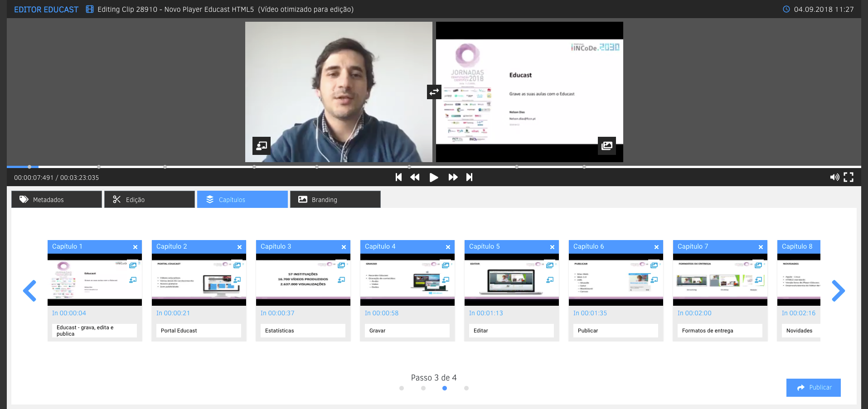The image size is (868, 409).
Task: Choose presenter thumbnail icon for Capítulo 3
Action: coord(341,280)
